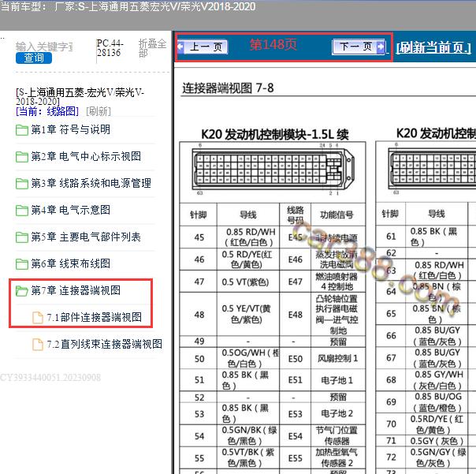Viewport: 476px width, 474px height.
Task: Collapse open folder icon of 第7章 连接器端视图
Action: click(22, 291)
